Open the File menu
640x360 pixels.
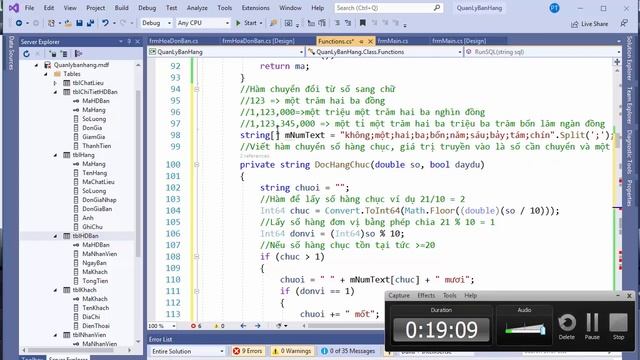click(29, 8)
